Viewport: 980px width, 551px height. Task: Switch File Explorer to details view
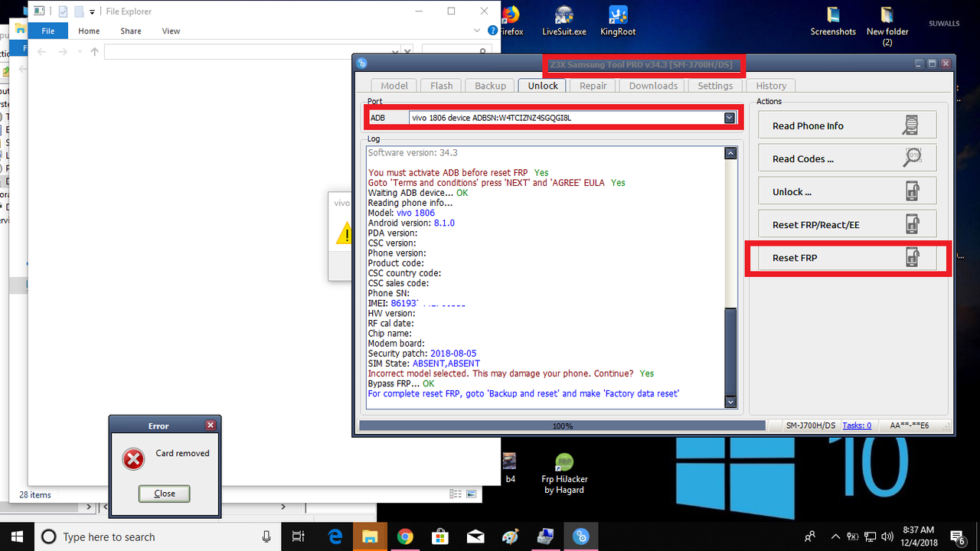click(x=456, y=494)
